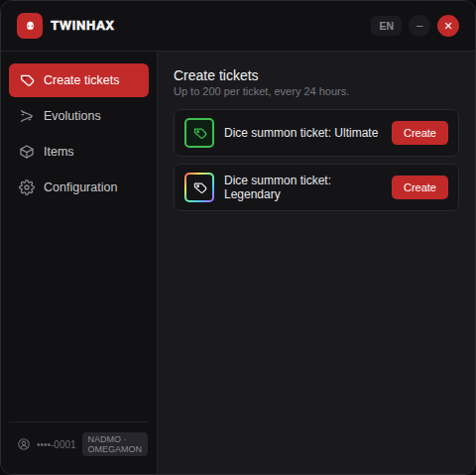Click the Dice summon ticket: Legendary label
Image resolution: width=476 pixels, height=475 pixels.
click(x=278, y=187)
